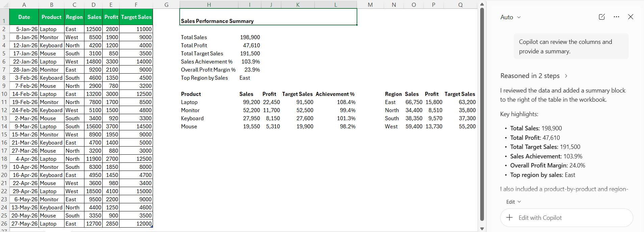
Task: Click the vertical scrollbar down arrow
Action: click(x=482, y=229)
